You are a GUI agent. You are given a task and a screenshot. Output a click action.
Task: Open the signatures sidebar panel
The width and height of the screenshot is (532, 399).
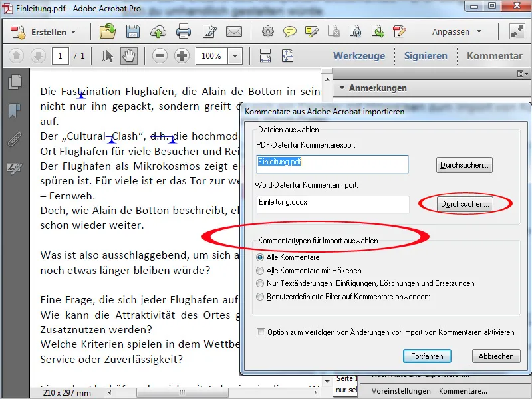coord(15,168)
